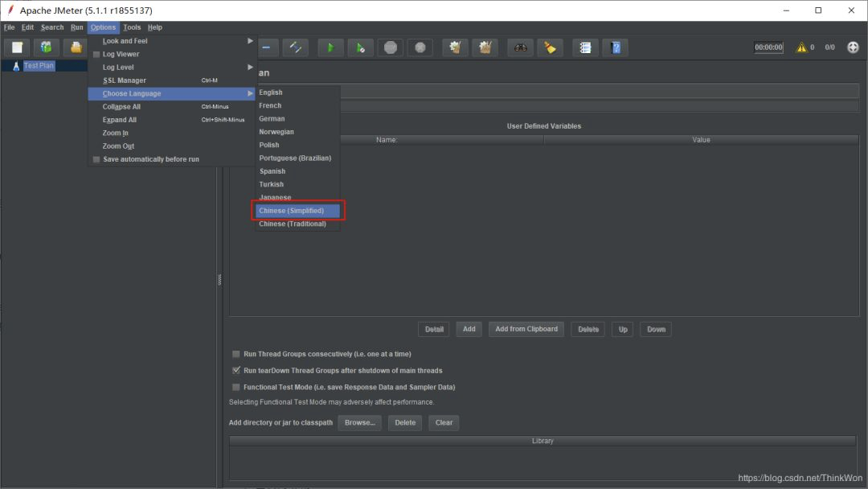Screen dimensions: 868x489
Task: Click the Open file folder icon
Action: pyautogui.click(x=76, y=47)
